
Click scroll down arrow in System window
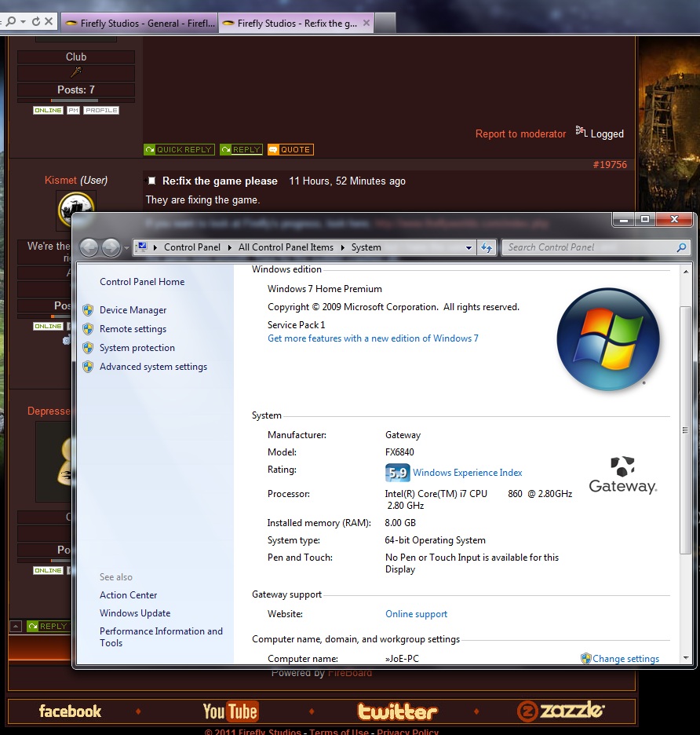685,658
